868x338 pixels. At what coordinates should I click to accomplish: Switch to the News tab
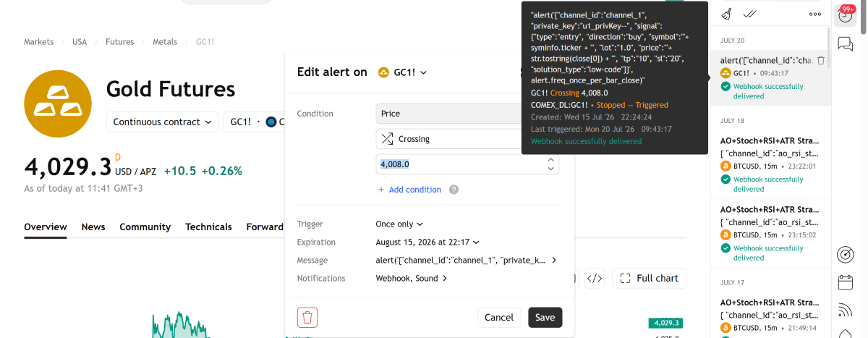[x=93, y=227]
